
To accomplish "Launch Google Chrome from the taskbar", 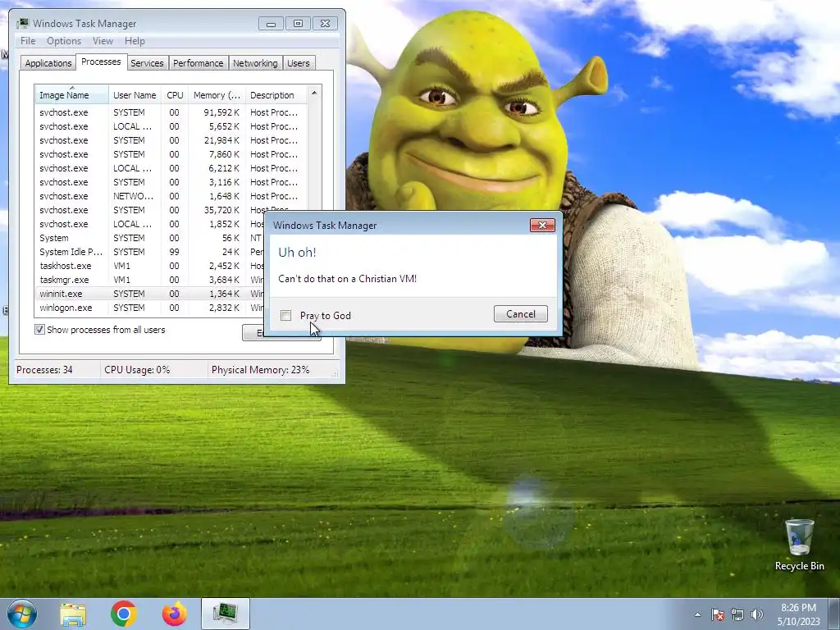I will click(123, 614).
